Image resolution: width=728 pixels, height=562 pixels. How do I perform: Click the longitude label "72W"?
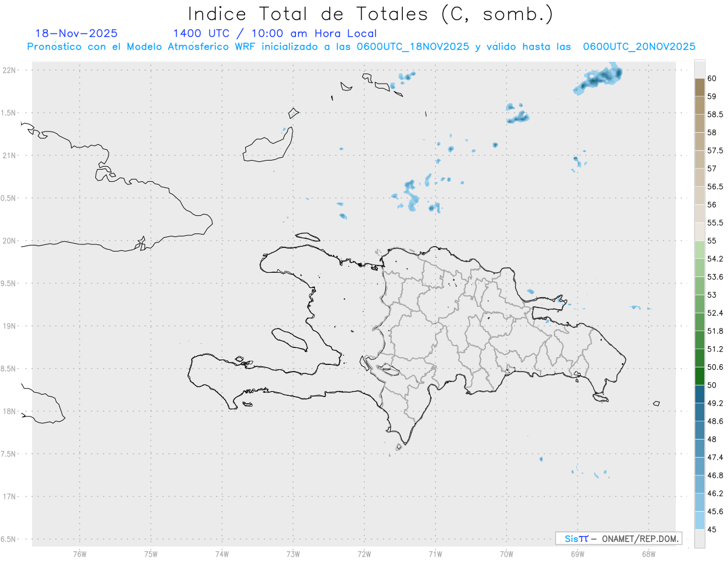coord(364,553)
